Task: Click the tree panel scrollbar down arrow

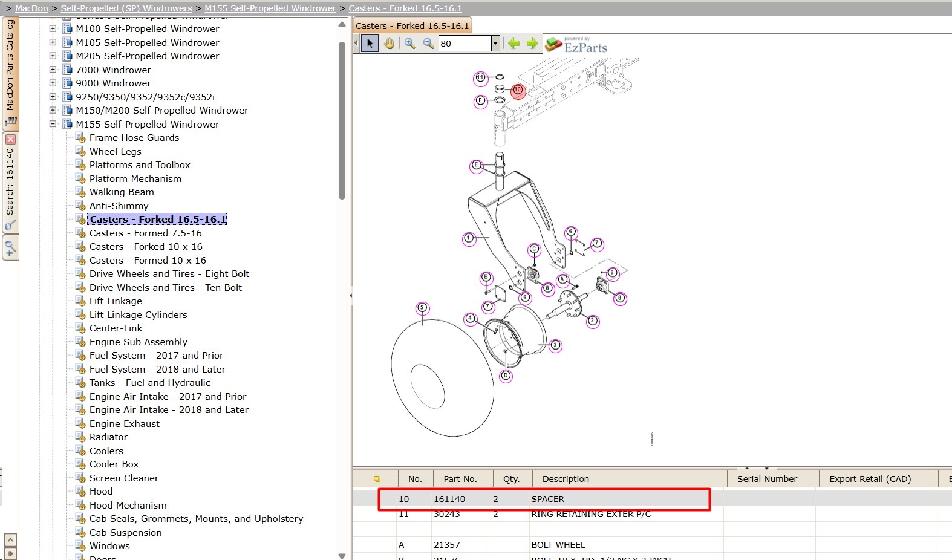Action: [342, 556]
